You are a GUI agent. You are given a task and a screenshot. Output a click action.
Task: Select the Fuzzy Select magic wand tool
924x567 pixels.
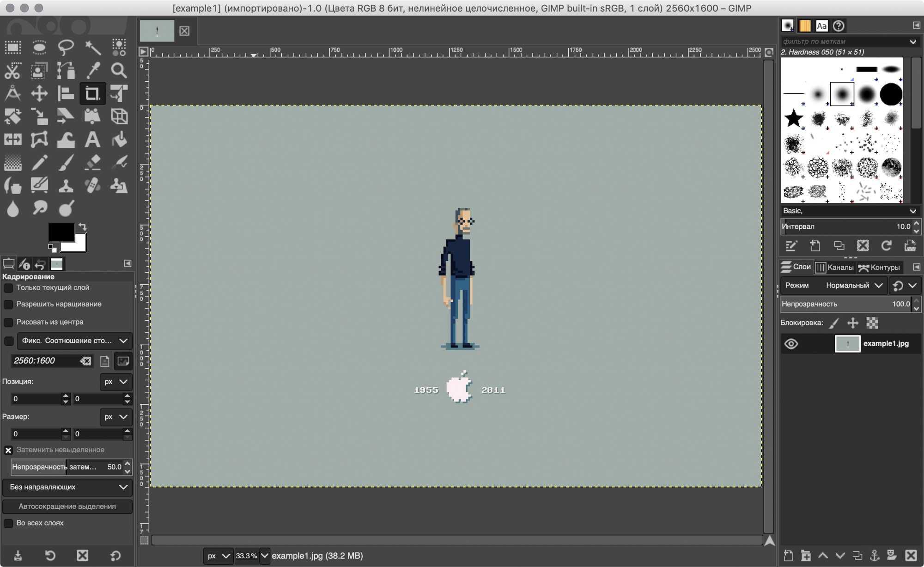point(92,47)
